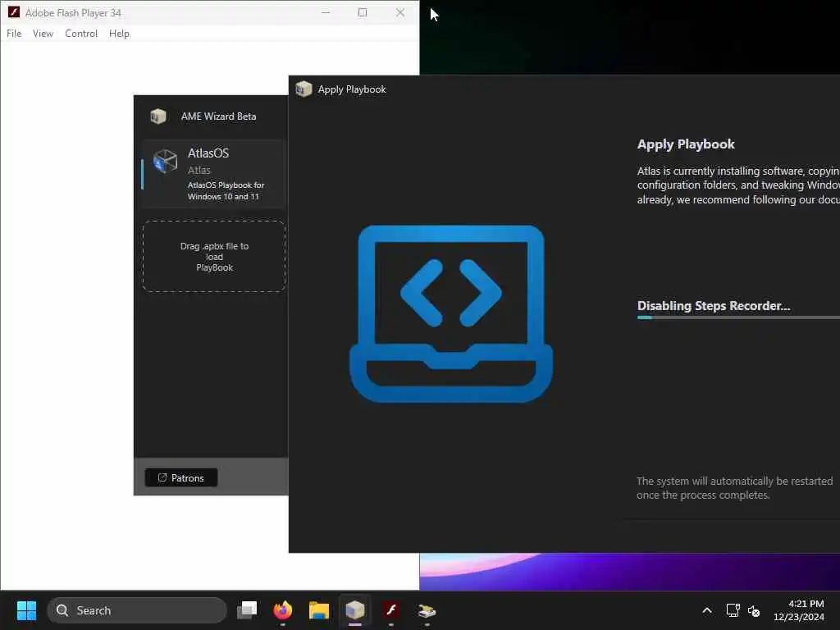Open Task View from the taskbar
This screenshot has width=840, height=630.
point(247,610)
